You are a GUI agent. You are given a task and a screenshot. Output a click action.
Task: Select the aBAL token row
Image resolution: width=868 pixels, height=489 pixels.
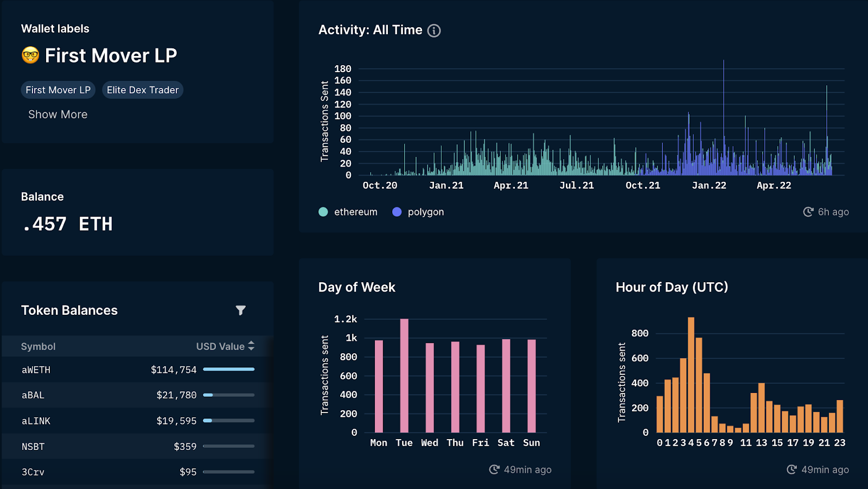coord(138,395)
